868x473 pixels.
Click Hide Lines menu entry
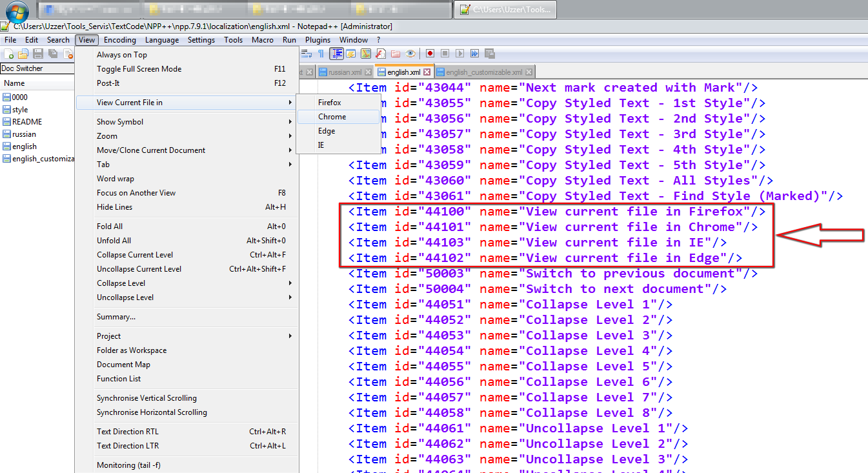[187, 207]
